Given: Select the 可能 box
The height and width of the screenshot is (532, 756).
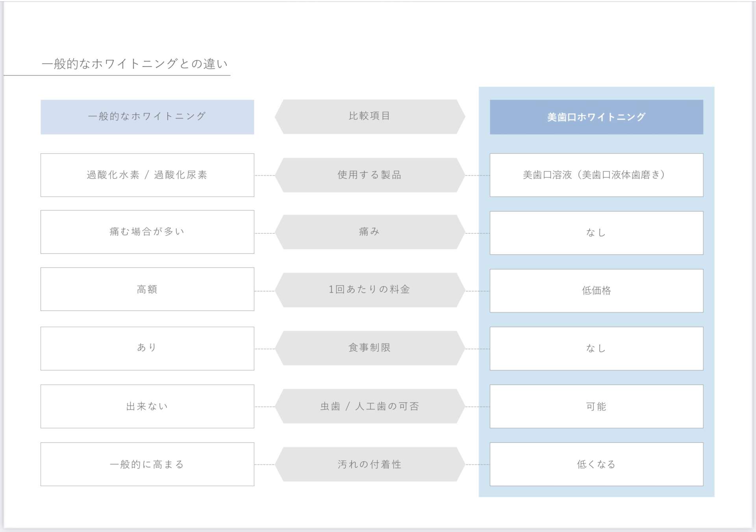Looking at the screenshot, I should [596, 406].
